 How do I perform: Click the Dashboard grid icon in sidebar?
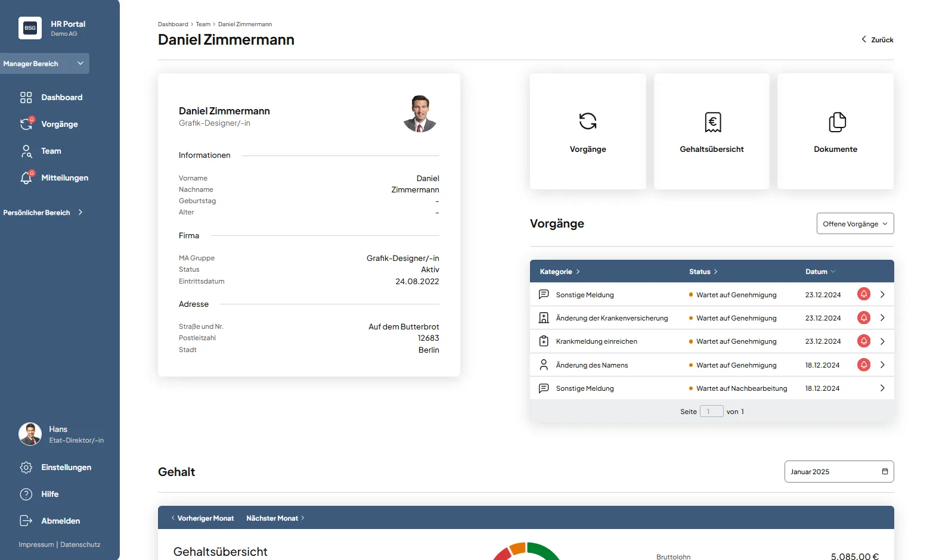coord(26,98)
